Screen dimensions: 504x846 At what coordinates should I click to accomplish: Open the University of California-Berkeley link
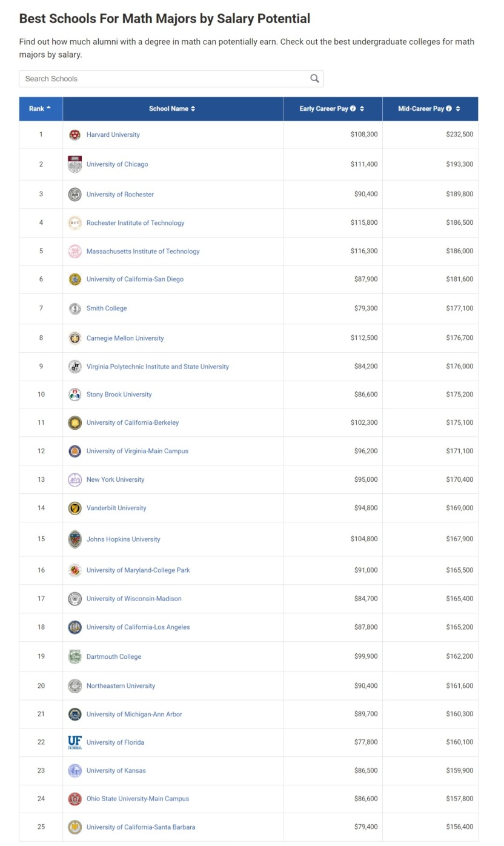[133, 423]
